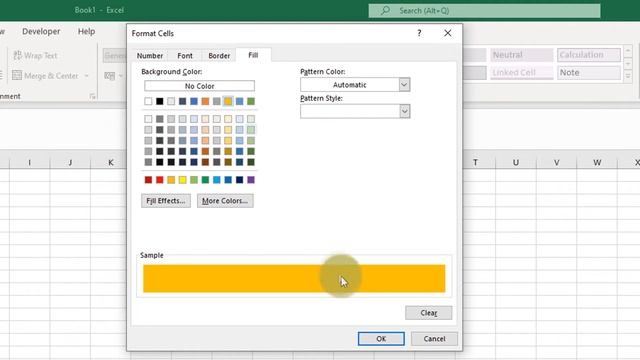The width and height of the screenshot is (640, 360).
Task: Open the Alignment group dialog launcher
Action: point(93,96)
